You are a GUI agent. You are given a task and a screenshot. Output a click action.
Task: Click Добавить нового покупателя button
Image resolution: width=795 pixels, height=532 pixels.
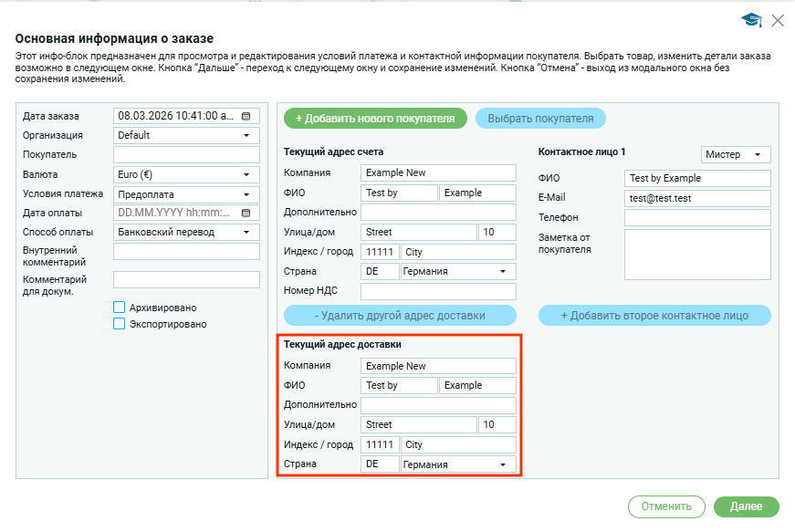pyautogui.click(x=375, y=119)
